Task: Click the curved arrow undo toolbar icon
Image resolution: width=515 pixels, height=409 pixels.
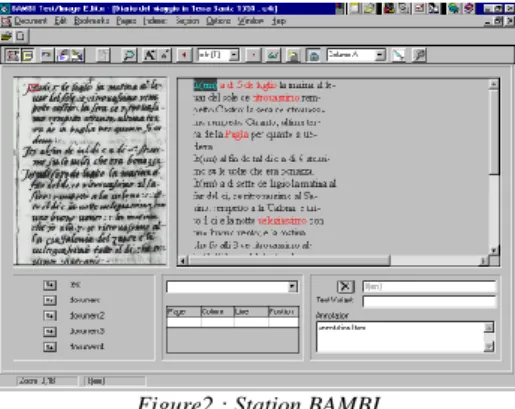Action: pyautogui.click(x=47, y=55)
